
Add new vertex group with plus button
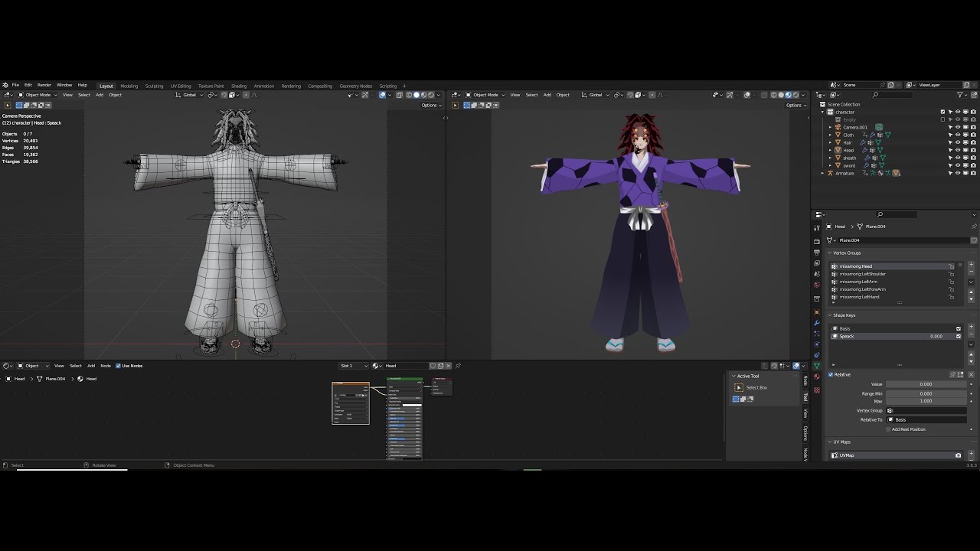pos(971,264)
